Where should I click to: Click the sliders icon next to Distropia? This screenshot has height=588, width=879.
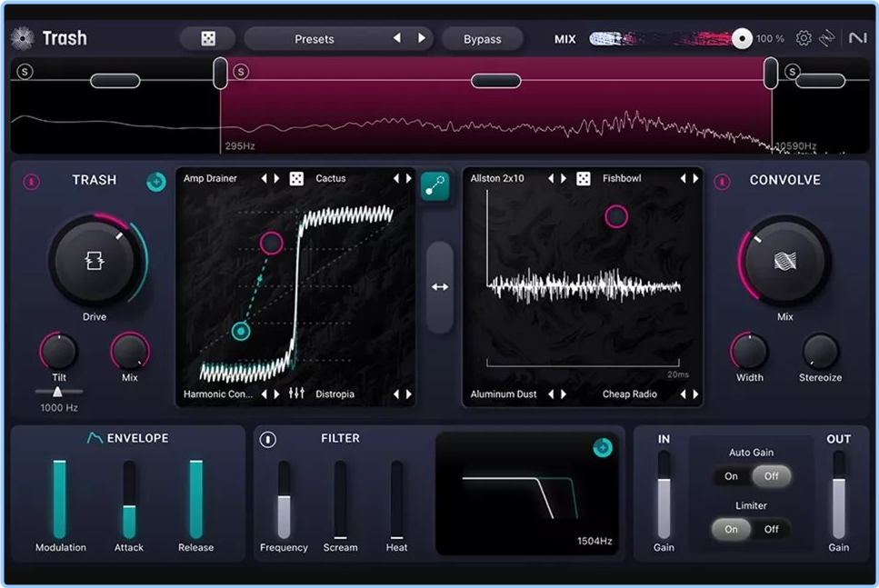[x=296, y=394]
